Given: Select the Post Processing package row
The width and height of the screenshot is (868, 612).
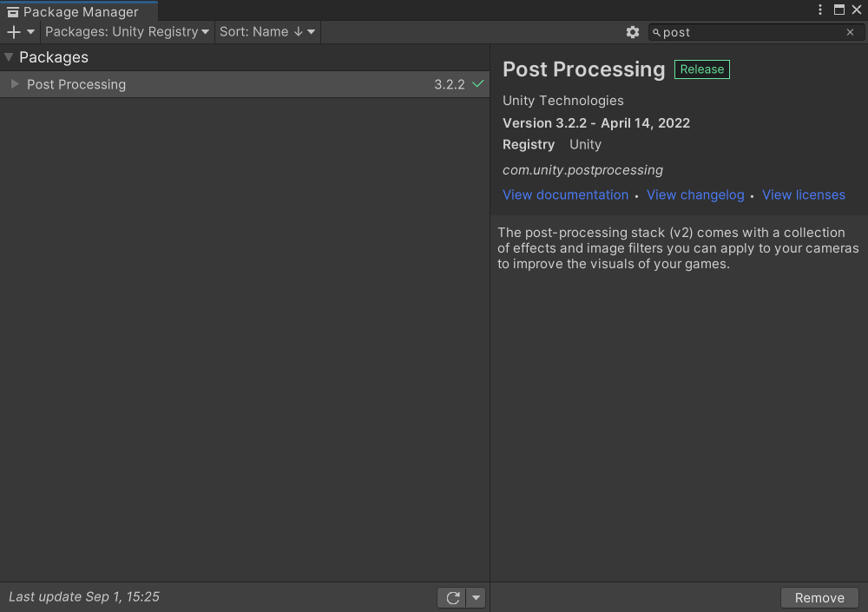Looking at the screenshot, I should [x=245, y=84].
